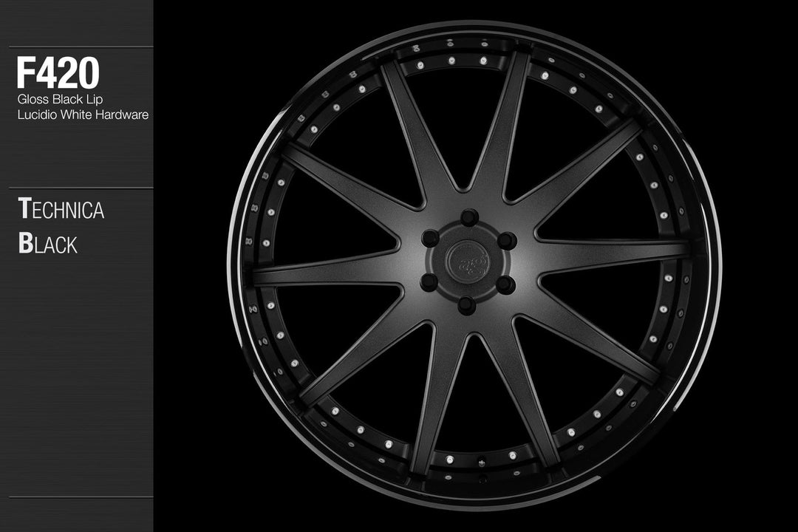
Task: Select the upper-right lug hole
Action: pos(507,240)
